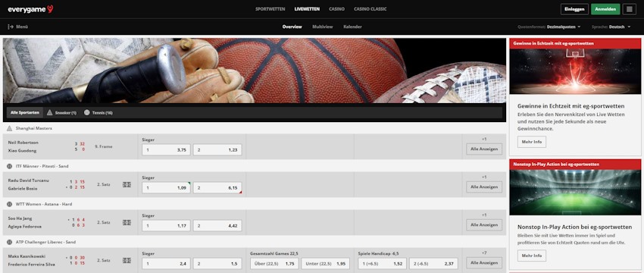Screen dimensions: 644x273
Task: Click Alle Anzeigen for Turcanu match
Action: pyautogui.click(x=484, y=187)
